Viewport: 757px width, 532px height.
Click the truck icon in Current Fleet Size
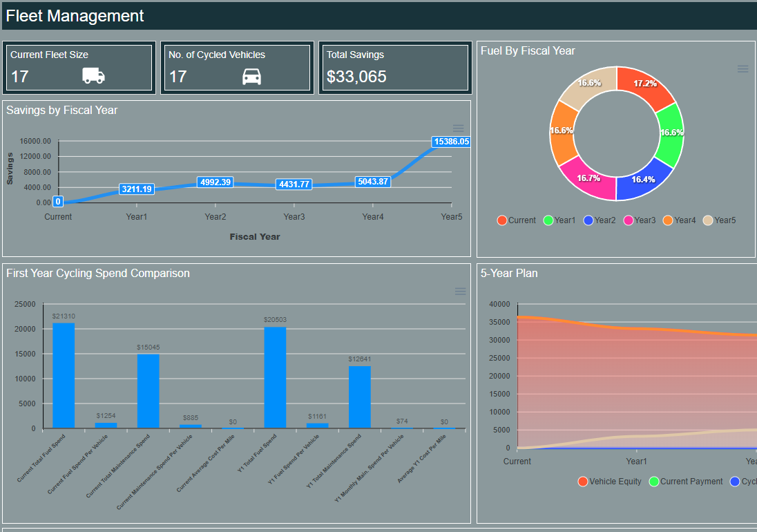coord(93,76)
